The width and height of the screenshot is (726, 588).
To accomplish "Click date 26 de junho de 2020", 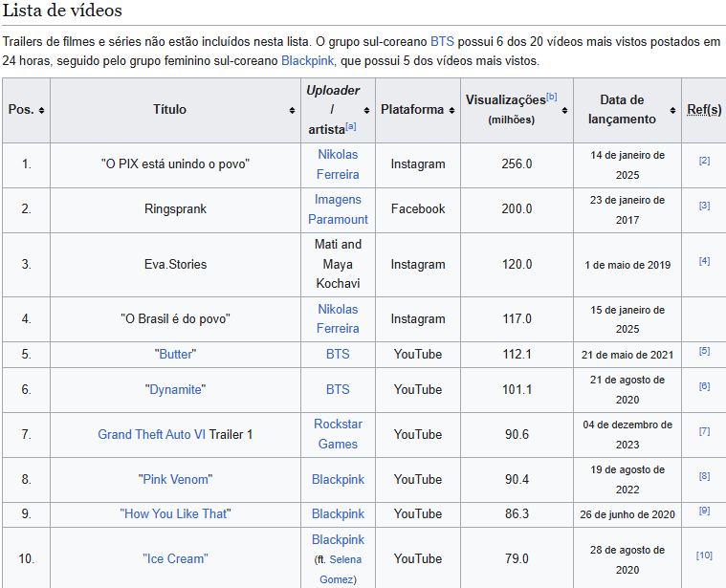I will (627, 514).
